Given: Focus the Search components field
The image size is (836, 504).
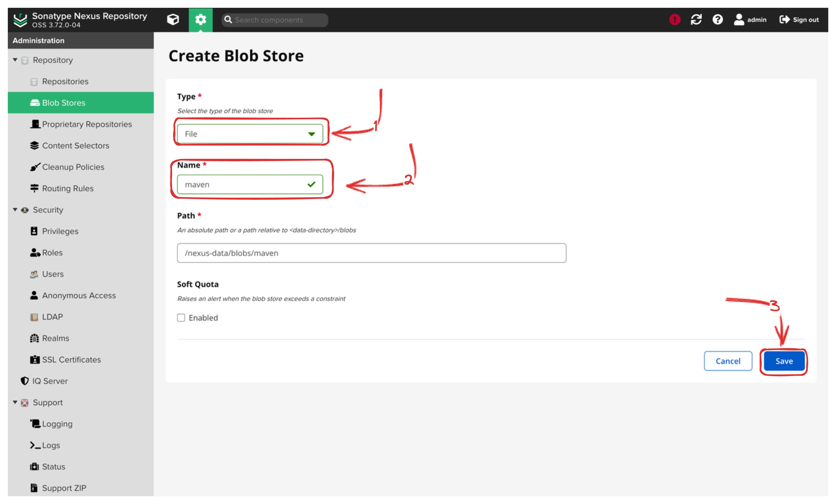Looking at the screenshot, I should click(275, 20).
